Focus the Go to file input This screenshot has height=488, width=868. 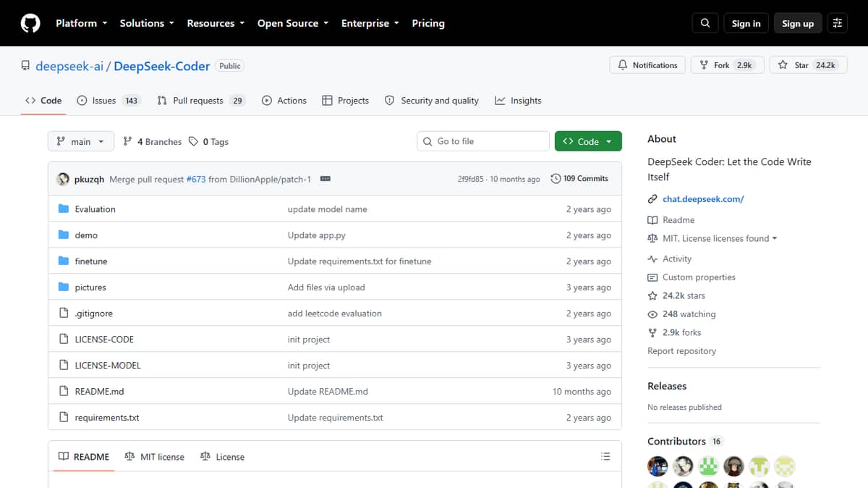pos(483,141)
